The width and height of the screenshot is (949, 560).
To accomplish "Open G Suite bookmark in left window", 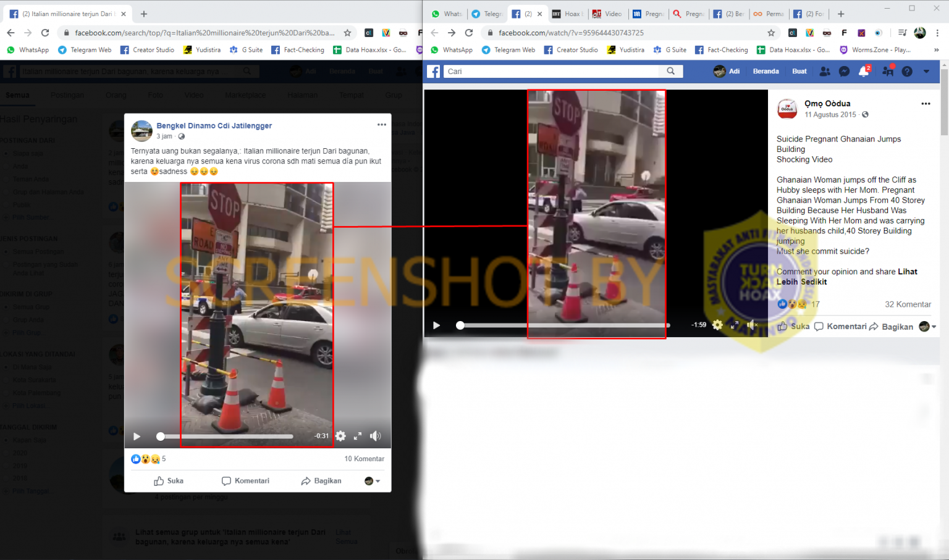I will (246, 50).
